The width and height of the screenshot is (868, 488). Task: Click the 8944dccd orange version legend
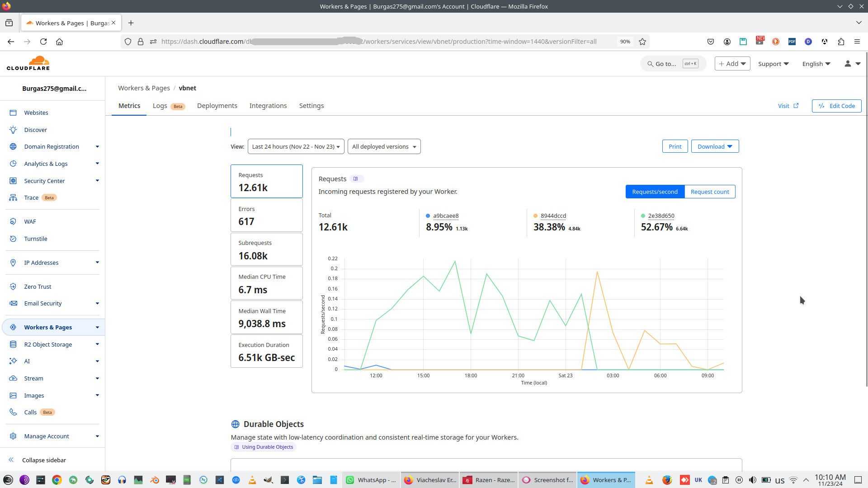tap(553, 216)
